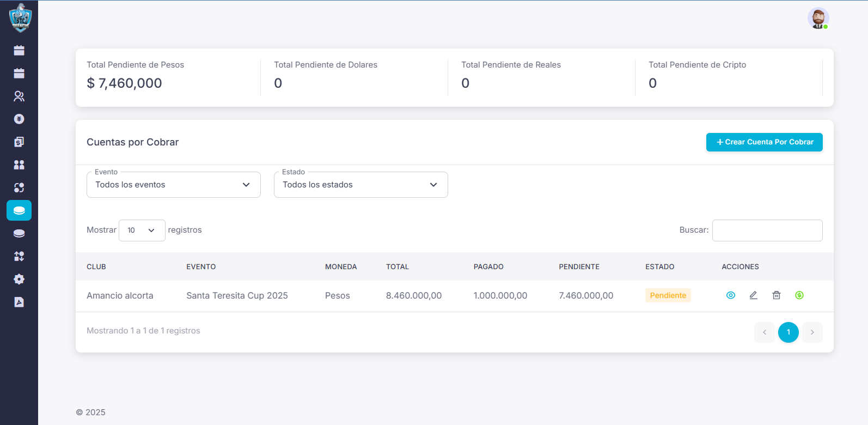Expand the Evento filter dropdown
Image resolution: width=868 pixels, height=425 pixels.
(x=173, y=185)
